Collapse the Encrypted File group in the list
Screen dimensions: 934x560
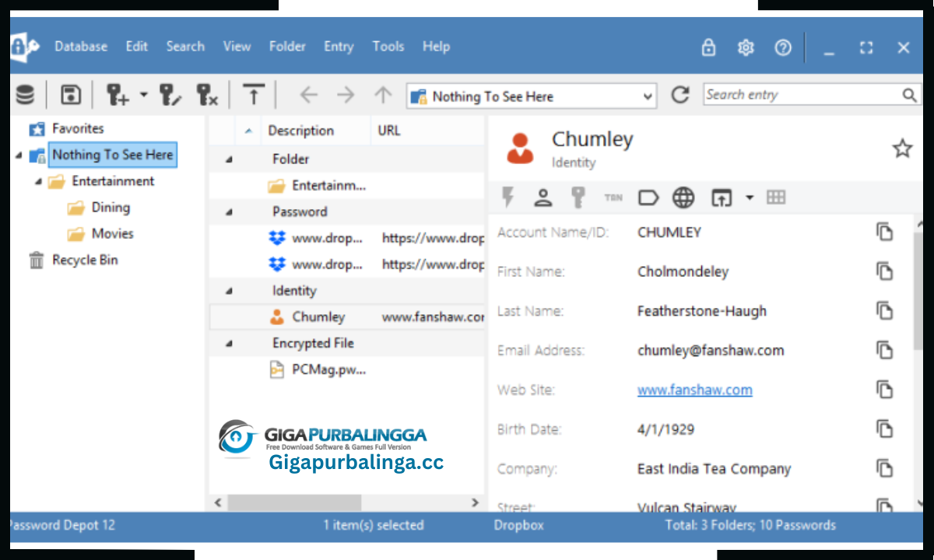pos(229,343)
